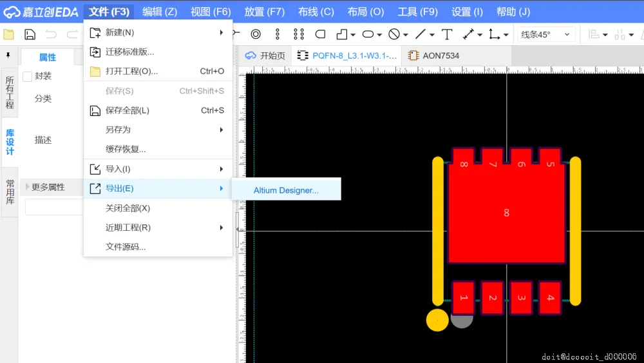Open the 编辑 (Z) menu
The height and width of the screenshot is (363, 644).
tap(160, 12)
